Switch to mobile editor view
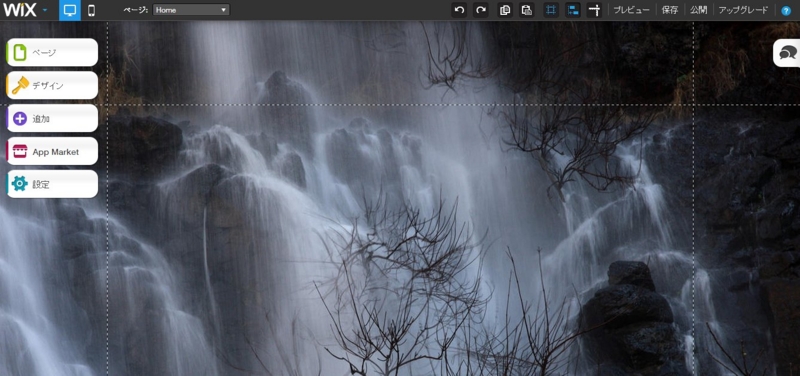Image resolution: width=800 pixels, height=376 pixels. [x=91, y=10]
